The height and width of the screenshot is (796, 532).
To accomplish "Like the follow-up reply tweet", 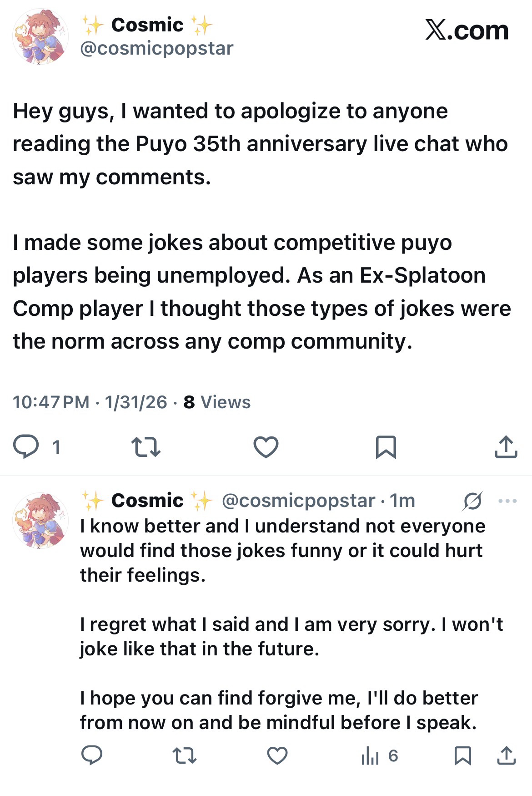I will coord(277,756).
